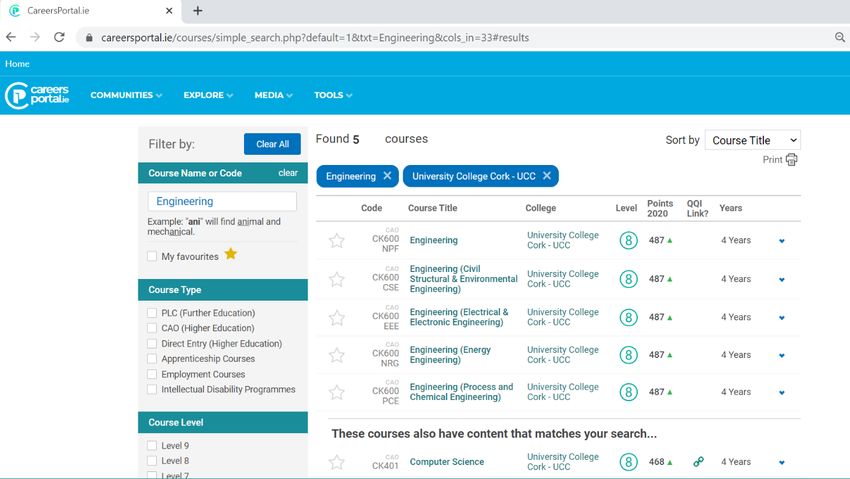This screenshot has height=479, width=850.
Task: Open the Computer Science course link
Action: pyautogui.click(x=447, y=462)
